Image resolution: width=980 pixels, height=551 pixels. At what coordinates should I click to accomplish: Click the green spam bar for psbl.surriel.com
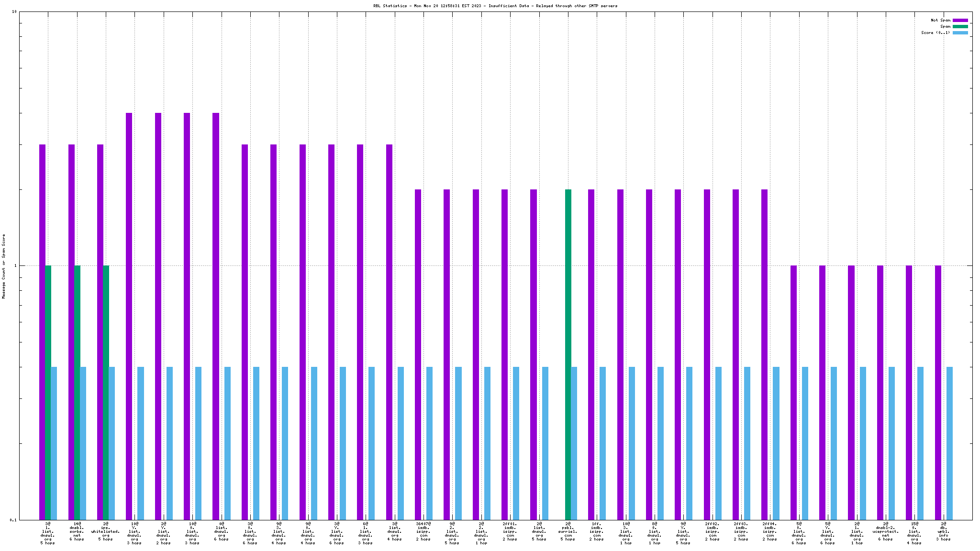(x=568, y=354)
